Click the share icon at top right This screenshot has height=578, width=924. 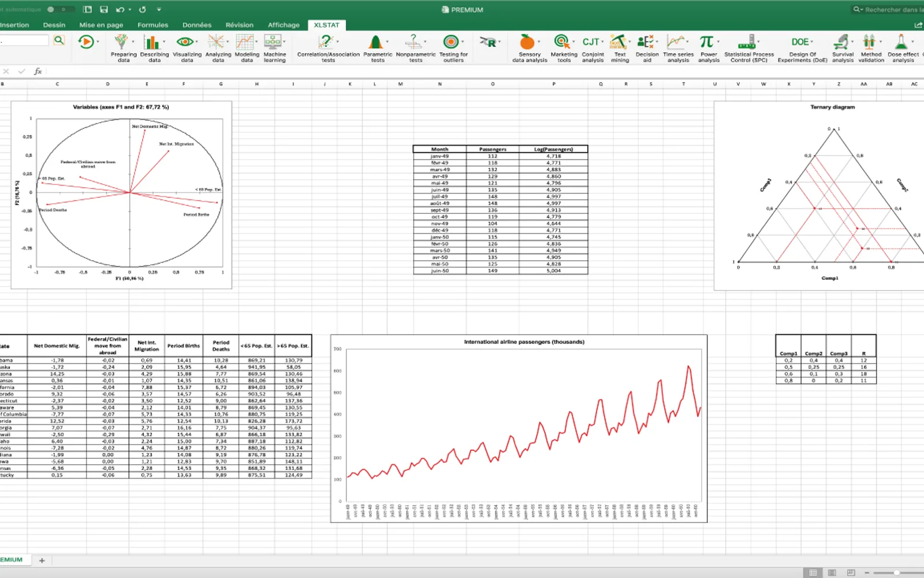point(918,25)
